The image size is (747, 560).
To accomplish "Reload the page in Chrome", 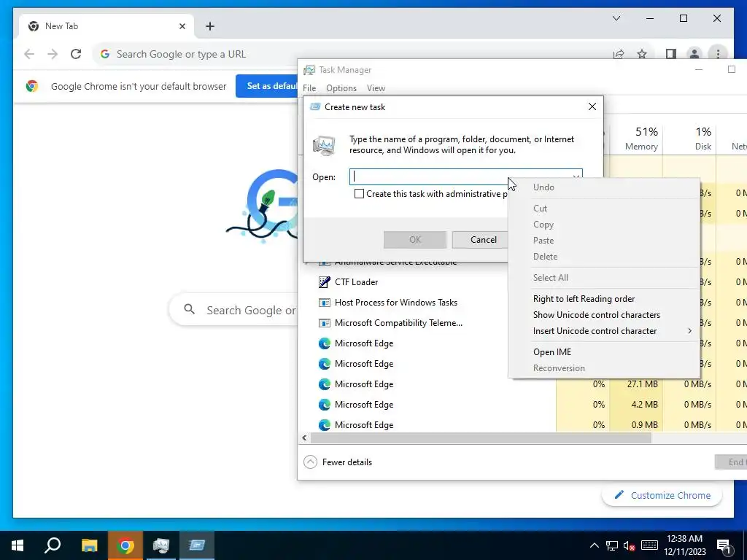I will [x=76, y=54].
